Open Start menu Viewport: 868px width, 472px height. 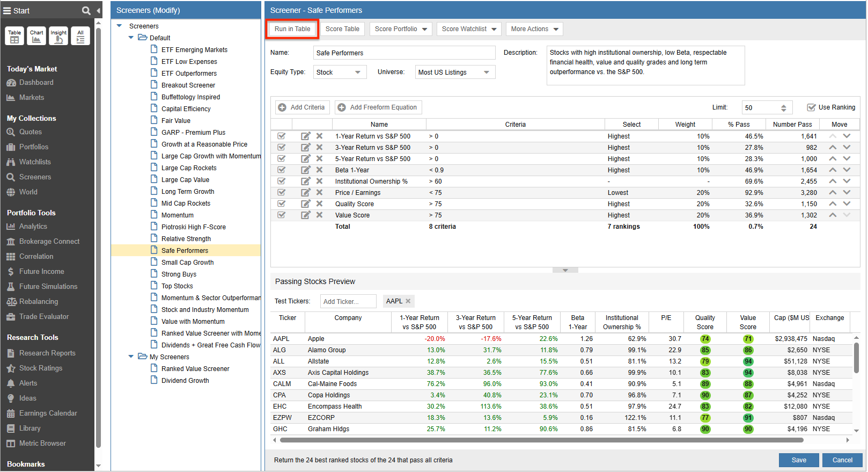pyautogui.click(x=16, y=11)
